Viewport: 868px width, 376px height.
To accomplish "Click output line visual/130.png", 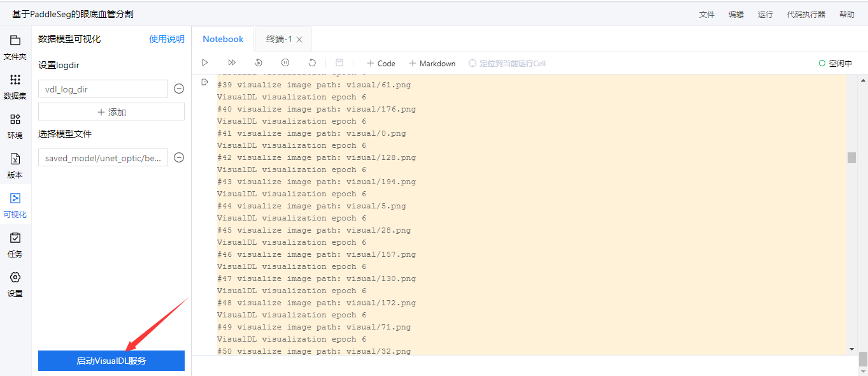I will tap(317, 278).
